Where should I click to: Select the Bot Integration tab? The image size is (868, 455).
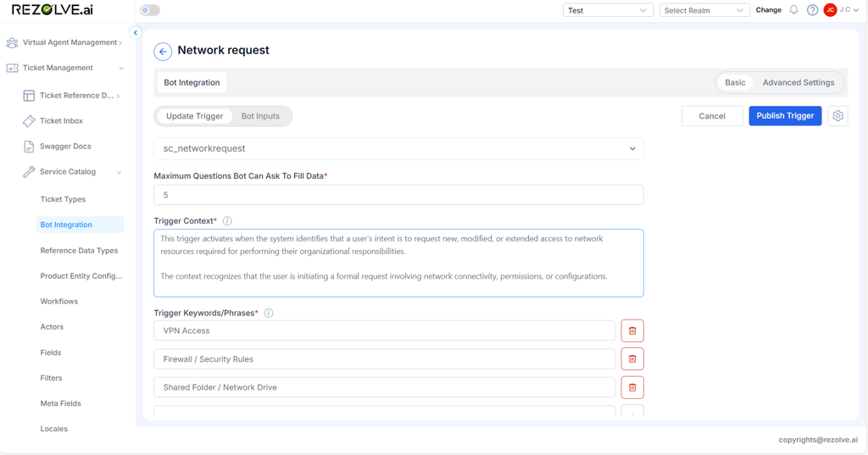click(x=192, y=82)
